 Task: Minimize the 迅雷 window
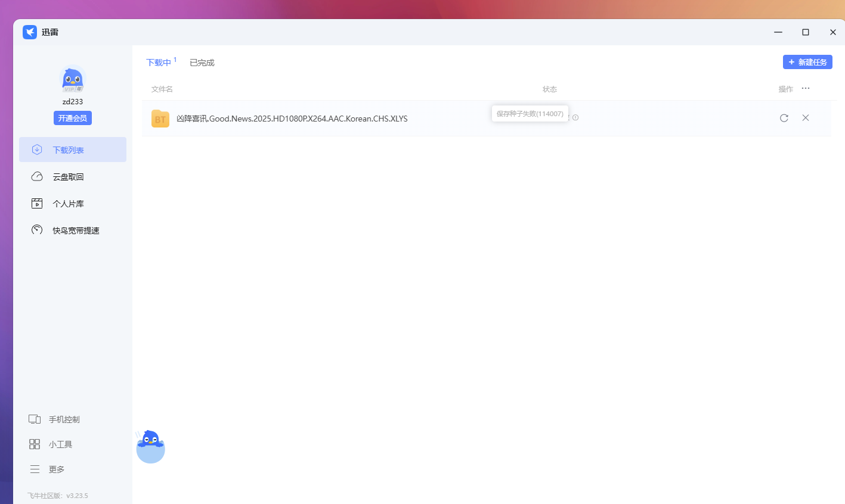[778, 32]
